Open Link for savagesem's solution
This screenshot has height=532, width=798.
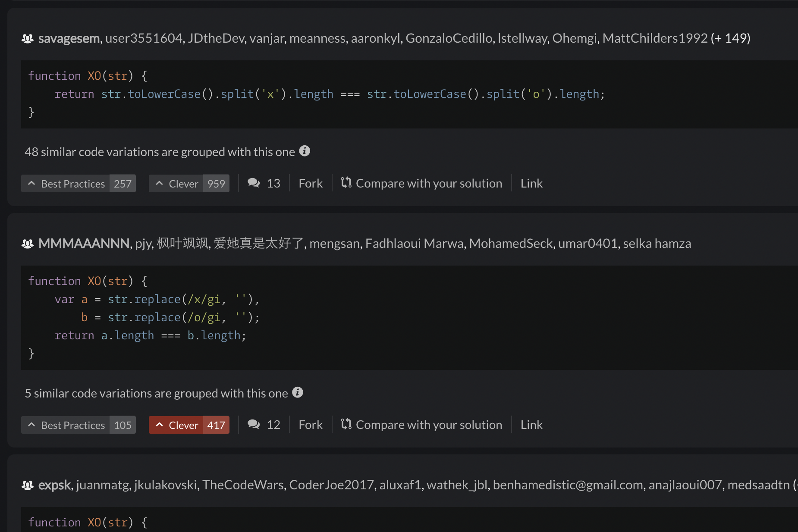coord(531,183)
